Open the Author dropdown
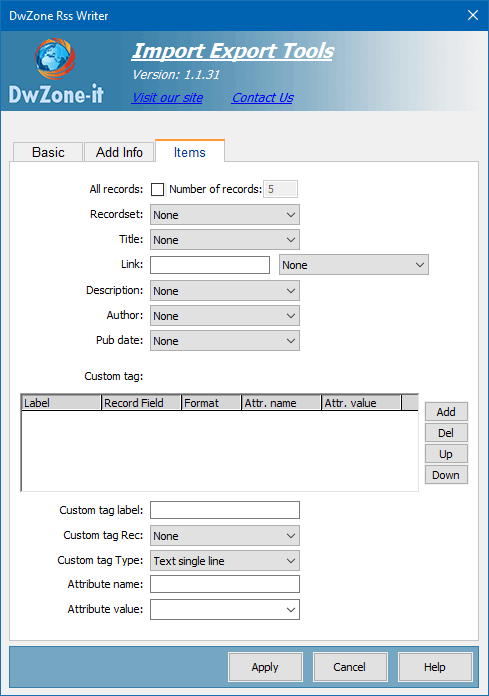 [225, 316]
